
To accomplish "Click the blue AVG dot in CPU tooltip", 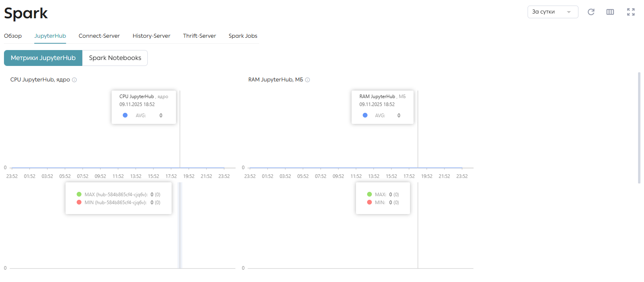I will [x=125, y=115].
